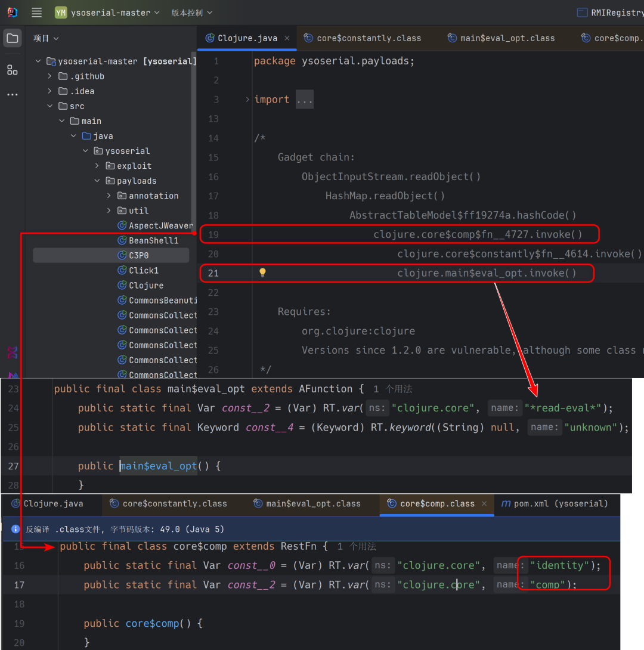The width and height of the screenshot is (644, 650).
Task: Expand the exploit package
Action: tap(97, 166)
